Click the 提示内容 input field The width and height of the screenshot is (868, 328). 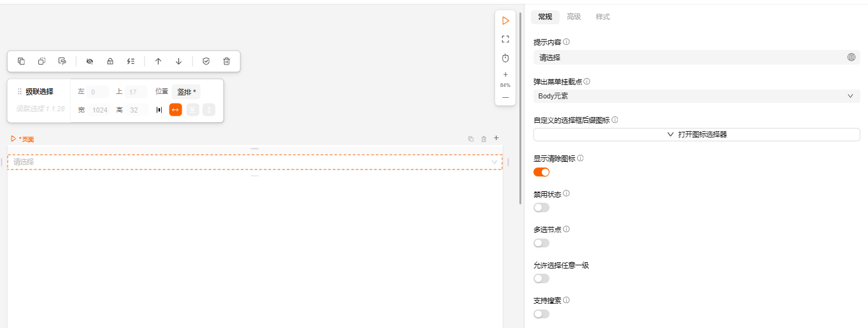(688, 57)
